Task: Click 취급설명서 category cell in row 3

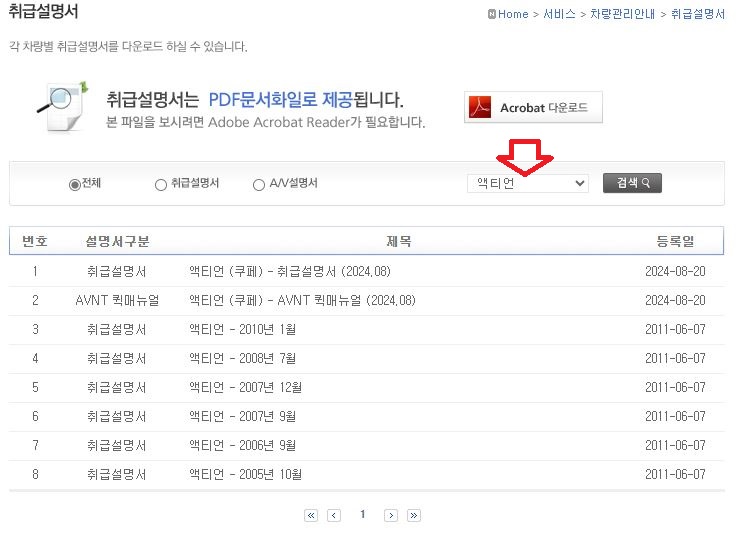Action: (x=117, y=329)
